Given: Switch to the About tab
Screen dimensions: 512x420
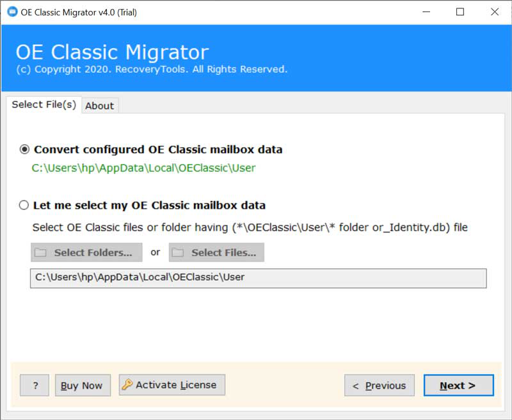Looking at the screenshot, I should point(100,106).
